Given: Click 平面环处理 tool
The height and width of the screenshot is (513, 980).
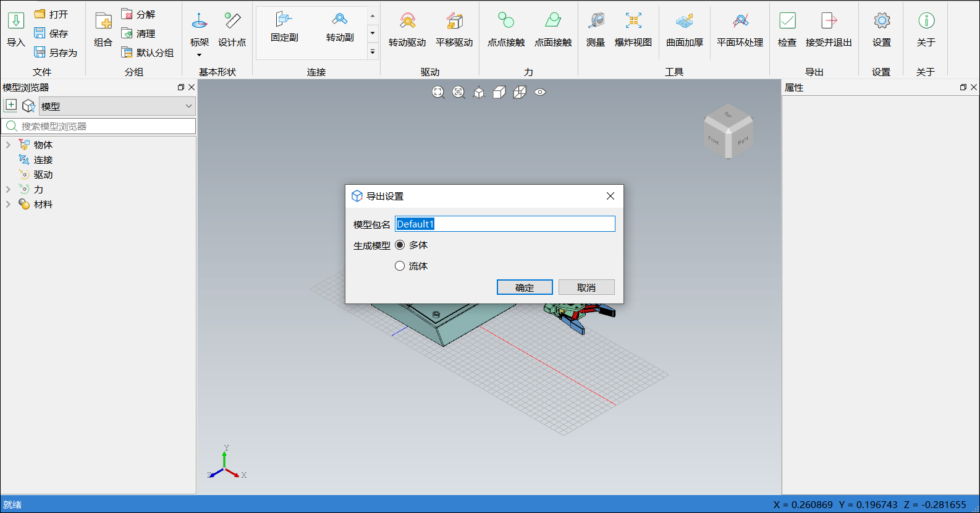Looking at the screenshot, I should [x=740, y=29].
